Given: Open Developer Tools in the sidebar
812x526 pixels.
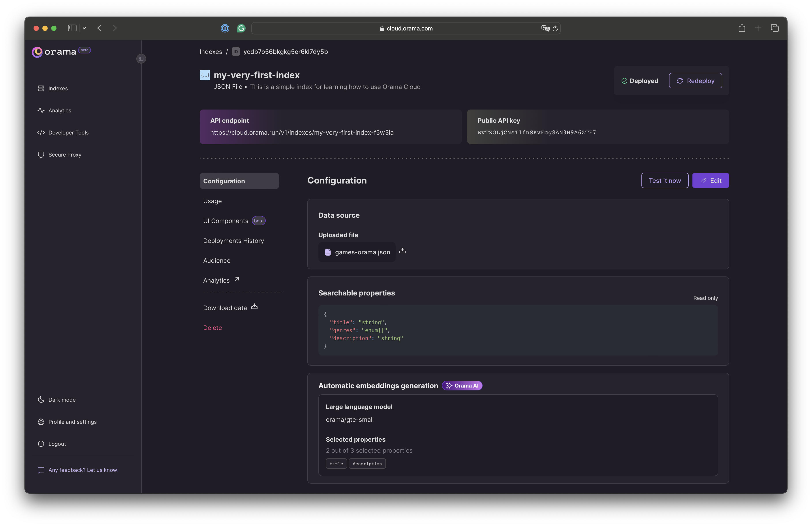Looking at the screenshot, I should (x=63, y=132).
